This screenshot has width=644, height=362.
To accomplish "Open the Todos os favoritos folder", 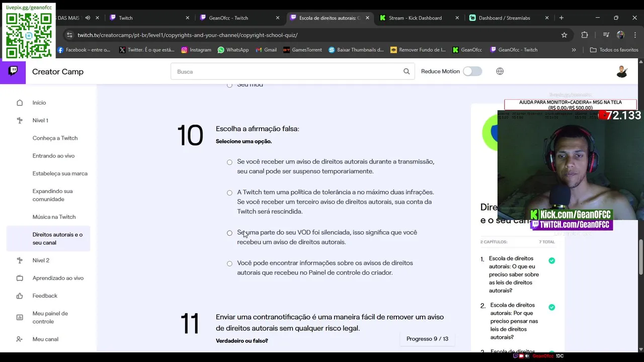I will coord(614,50).
